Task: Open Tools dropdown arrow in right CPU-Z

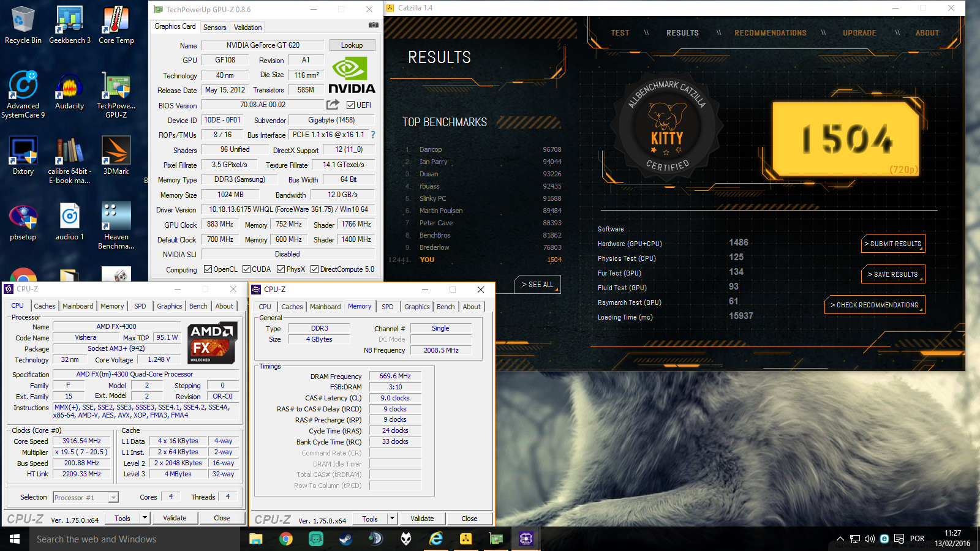Action: tap(393, 519)
